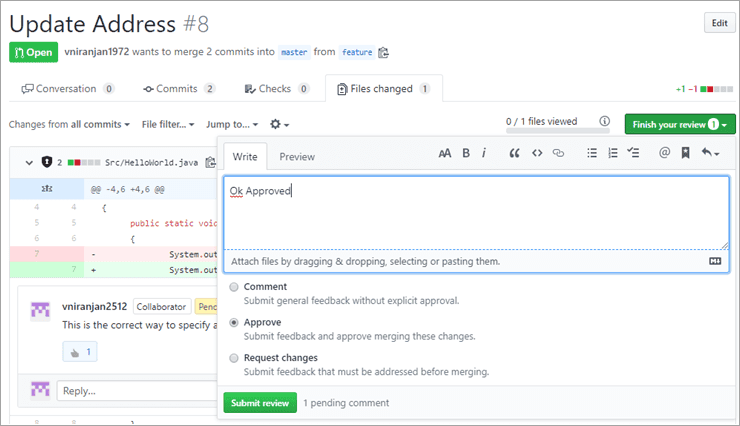Insert a bulleted list
The height and width of the screenshot is (426, 740).
point(591,153)
